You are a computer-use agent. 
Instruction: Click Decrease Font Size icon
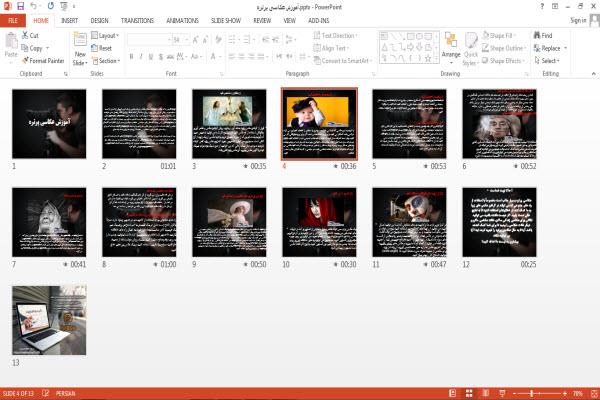(x=205, y=40)
